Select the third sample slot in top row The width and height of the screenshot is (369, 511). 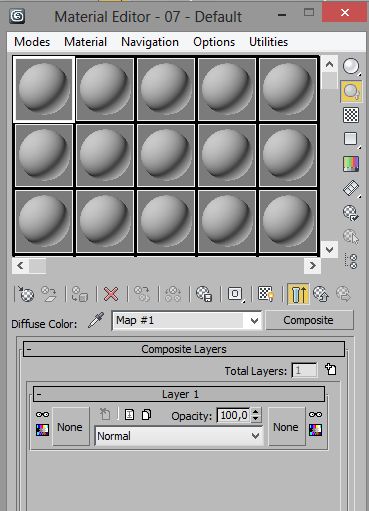pyautogui.click(x=166, y=89)
